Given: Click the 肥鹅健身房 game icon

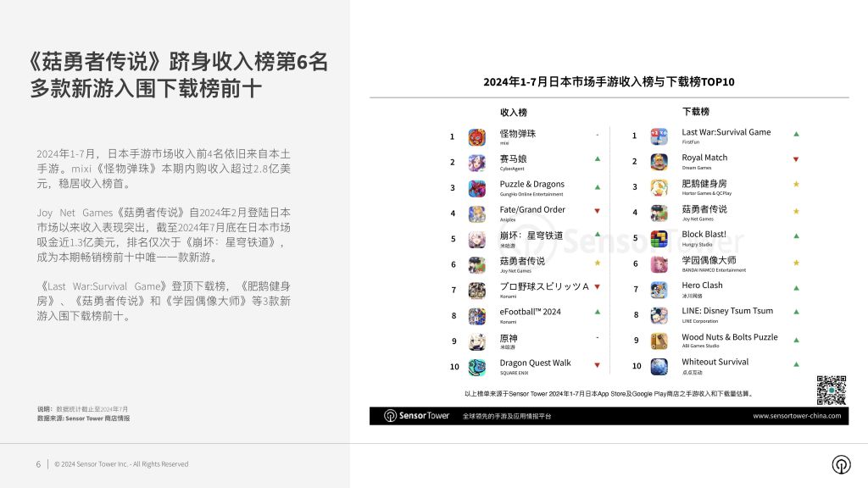Looking at the screenshot, I should coord(659,187).
